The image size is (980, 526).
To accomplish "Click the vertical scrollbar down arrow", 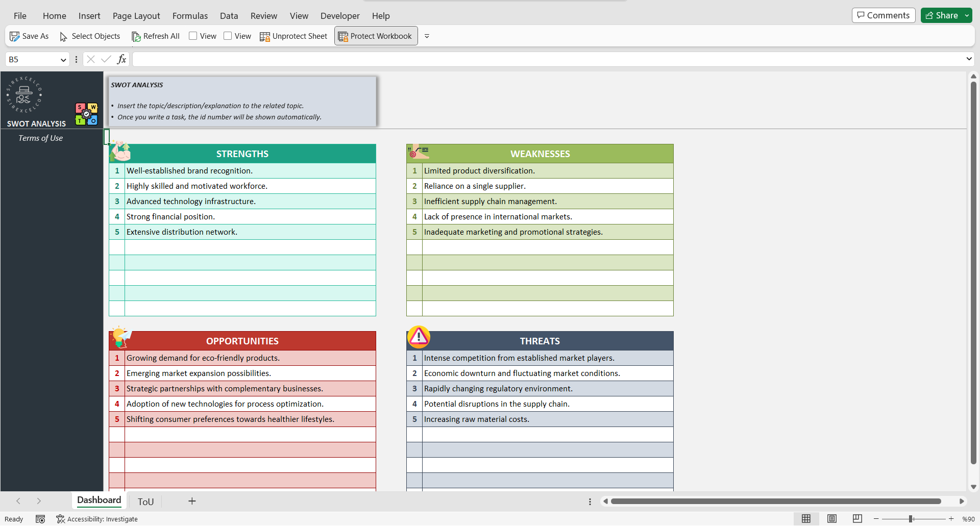I will pos(973,487).
